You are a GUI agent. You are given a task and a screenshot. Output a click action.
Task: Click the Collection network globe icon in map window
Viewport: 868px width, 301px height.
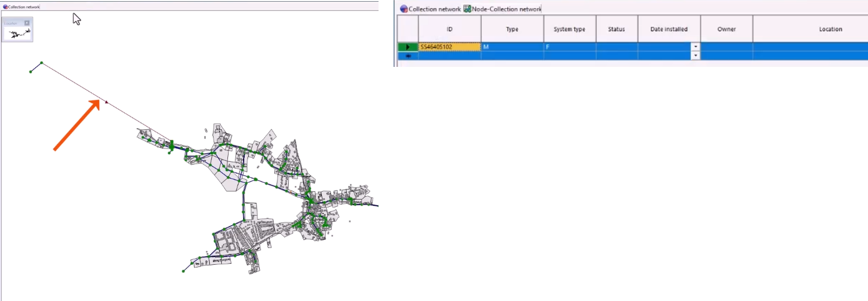click(x=5, y=7)
